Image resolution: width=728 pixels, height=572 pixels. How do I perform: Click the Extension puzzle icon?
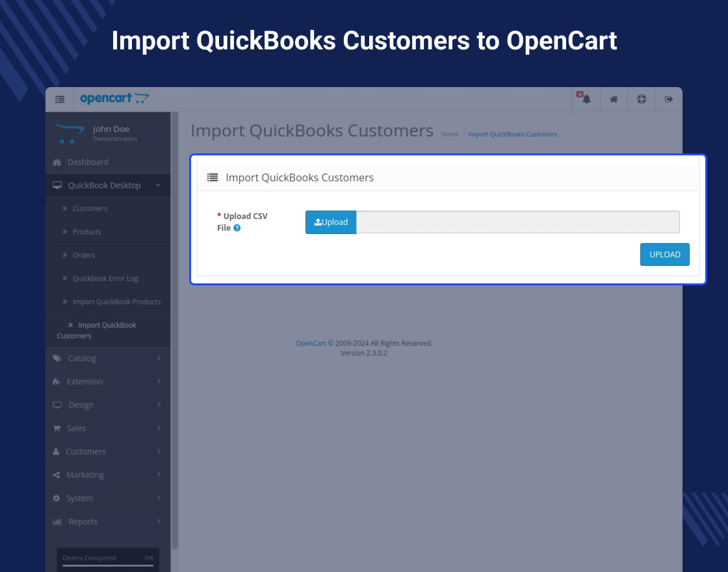pyautogui.click(x=57, y=382)
